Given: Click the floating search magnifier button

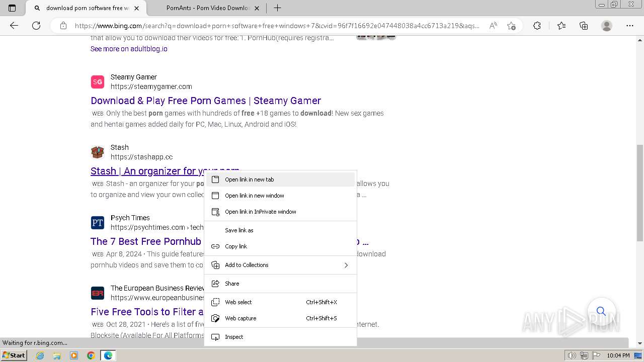Looking at the screenshot, I should [601, 311].
